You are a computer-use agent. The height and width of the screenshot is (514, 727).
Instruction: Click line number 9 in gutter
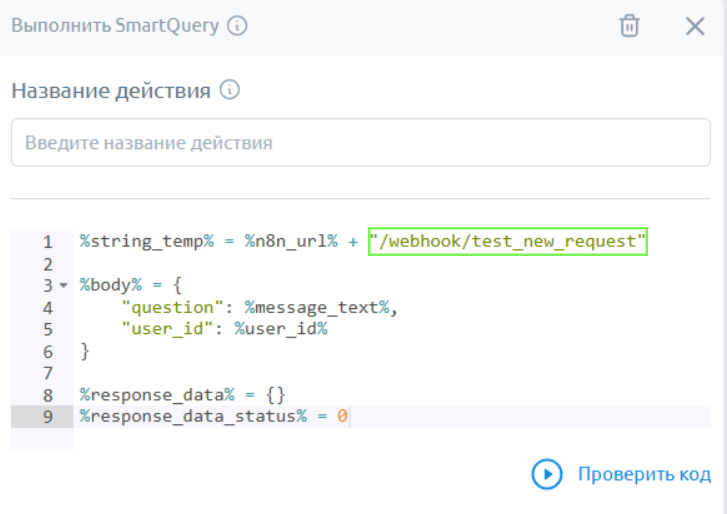point(47,416)
